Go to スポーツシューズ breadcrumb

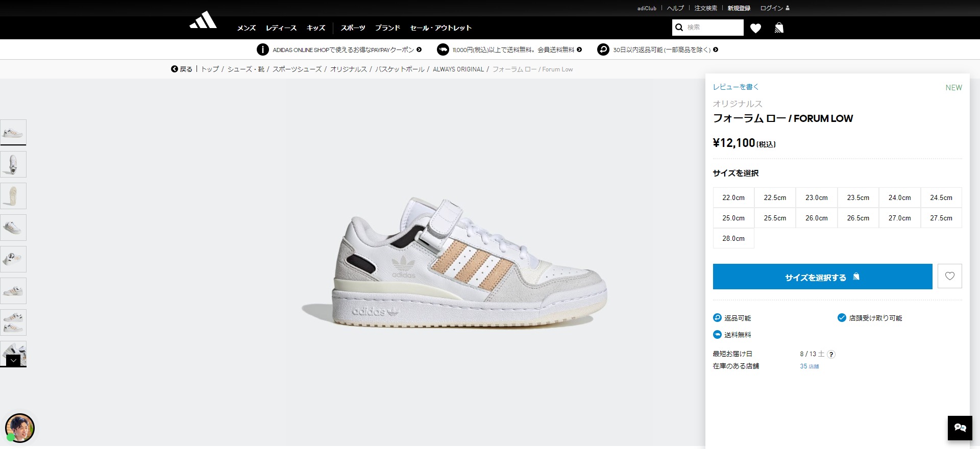click(x=297, y=69)
